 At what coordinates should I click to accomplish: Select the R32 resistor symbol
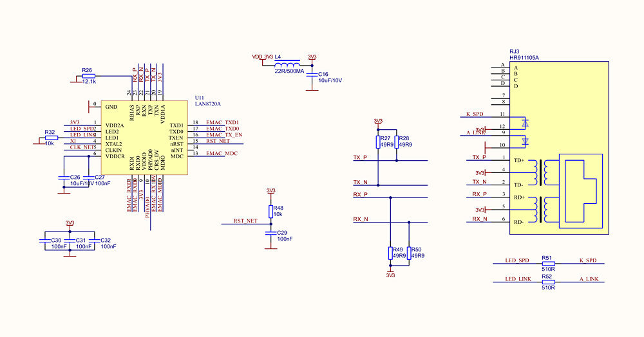click(x=52, y=138)
